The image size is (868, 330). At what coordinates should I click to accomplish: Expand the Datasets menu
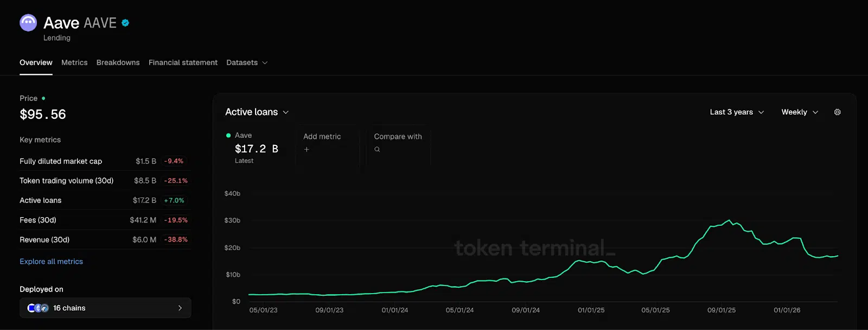247,63
